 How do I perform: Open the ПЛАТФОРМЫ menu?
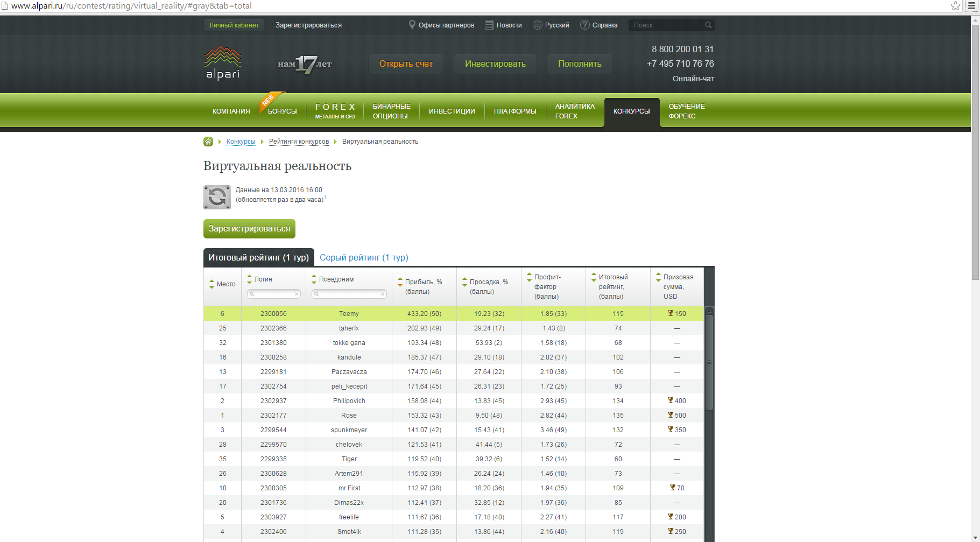[515, 111]
